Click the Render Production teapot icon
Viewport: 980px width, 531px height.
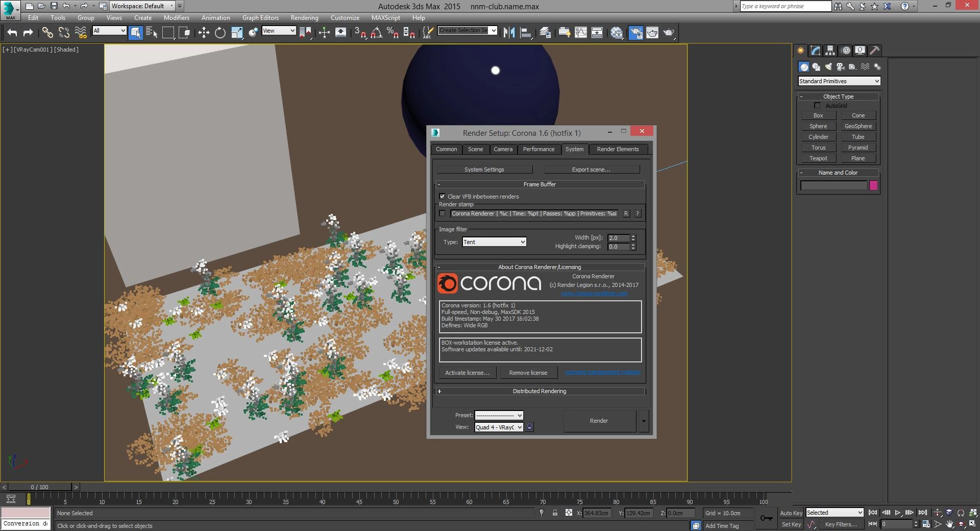[x=669, y=33]
